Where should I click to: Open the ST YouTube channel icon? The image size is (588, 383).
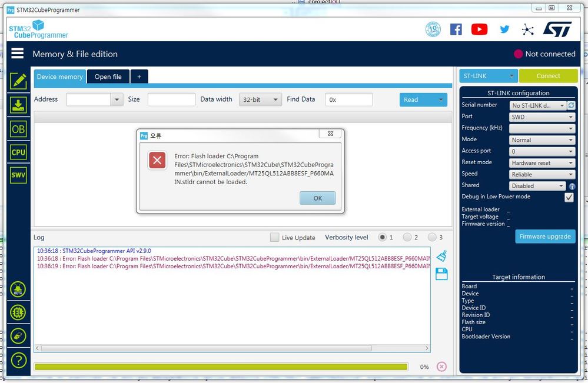click(479, 29)
